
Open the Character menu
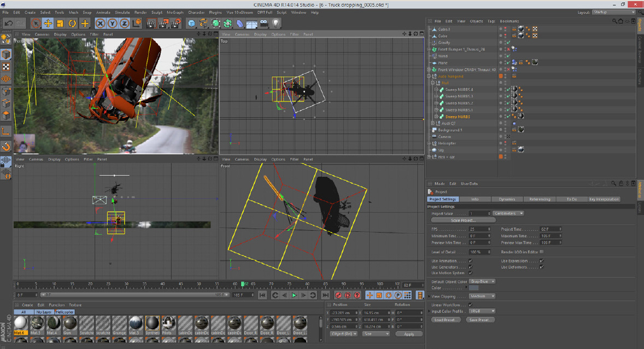coord(196,13)
